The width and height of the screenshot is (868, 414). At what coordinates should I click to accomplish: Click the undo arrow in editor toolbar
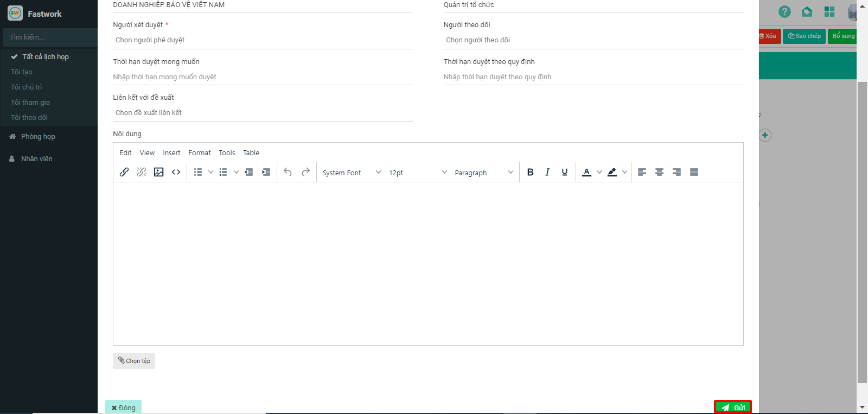point(288,172)
